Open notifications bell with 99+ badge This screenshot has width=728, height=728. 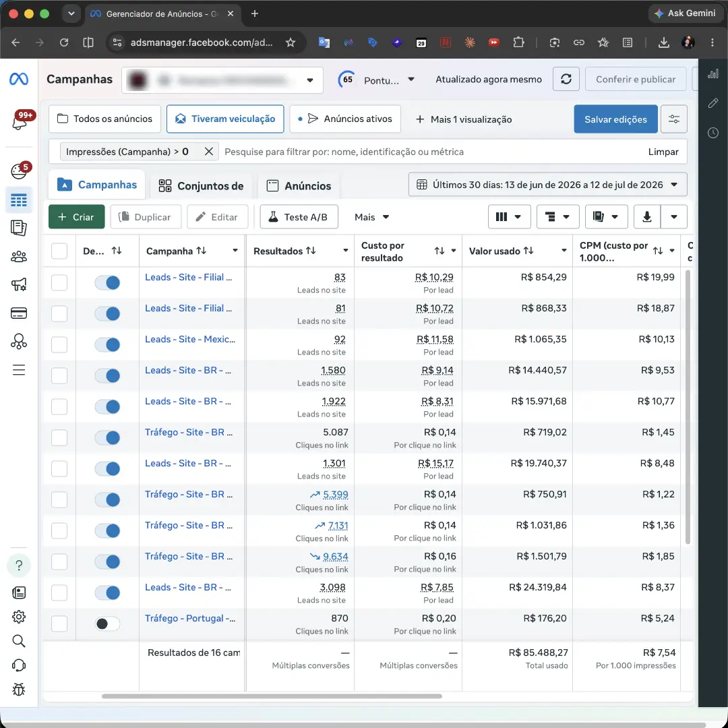[x=19, y=120]
